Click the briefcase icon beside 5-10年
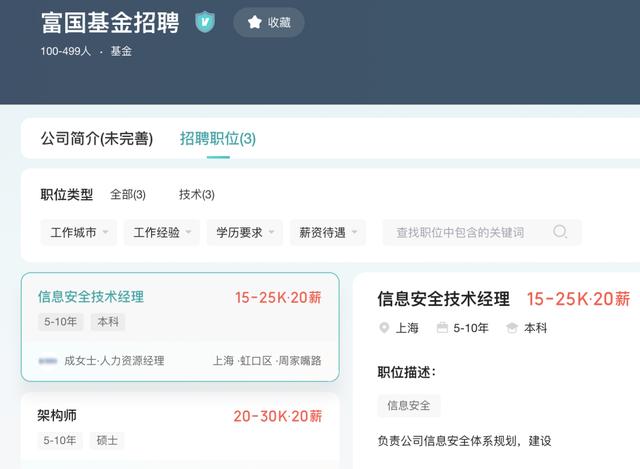Image resolution: width=640 pixels, height=469 pixels. (x=442, y=328)
